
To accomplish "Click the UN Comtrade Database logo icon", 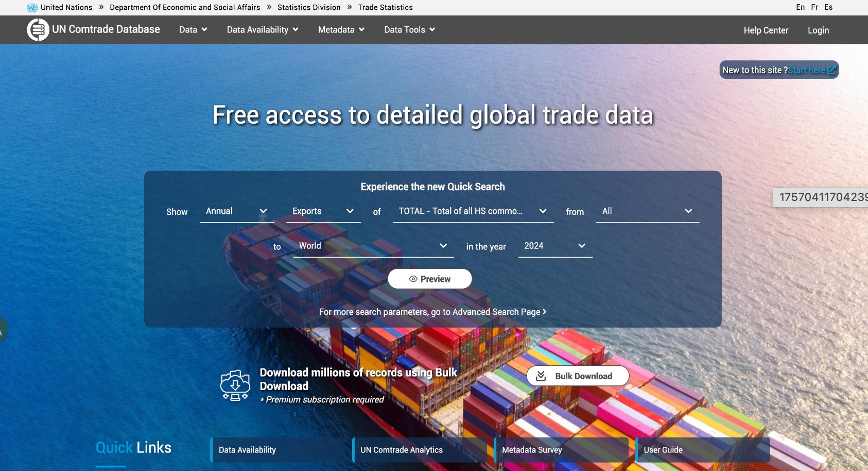I will point(38,30).
